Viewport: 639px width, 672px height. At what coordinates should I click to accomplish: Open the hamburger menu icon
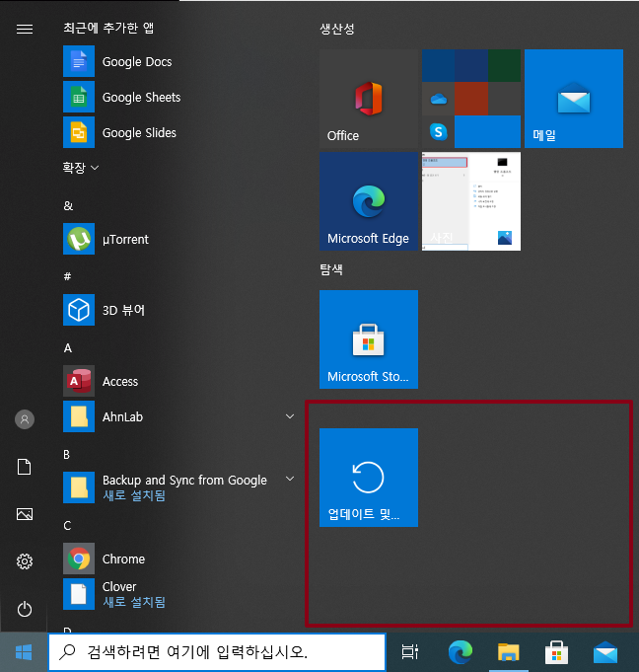(x=25, y=29)
